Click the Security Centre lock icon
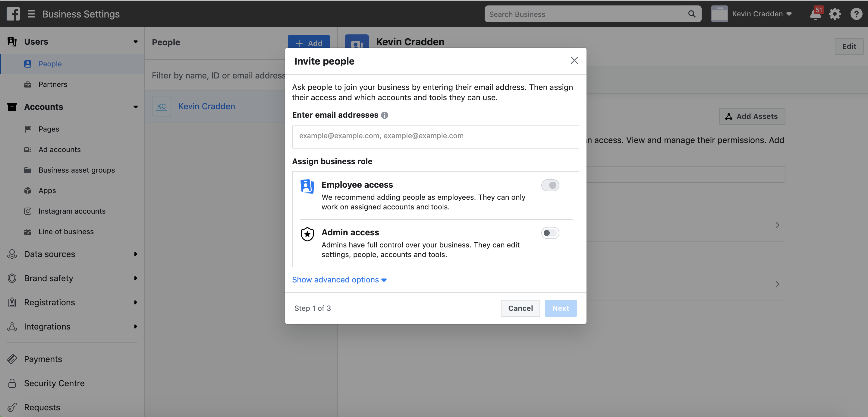 [x=12, y=383]
